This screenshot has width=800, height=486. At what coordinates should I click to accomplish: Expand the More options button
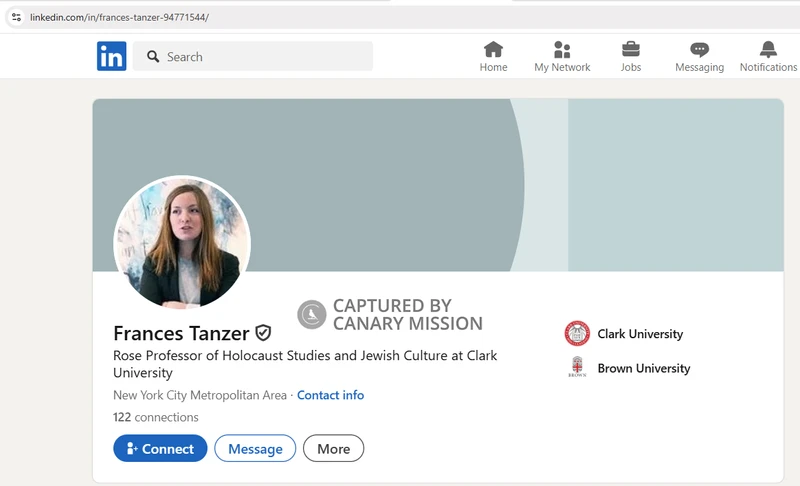point(333,449)
